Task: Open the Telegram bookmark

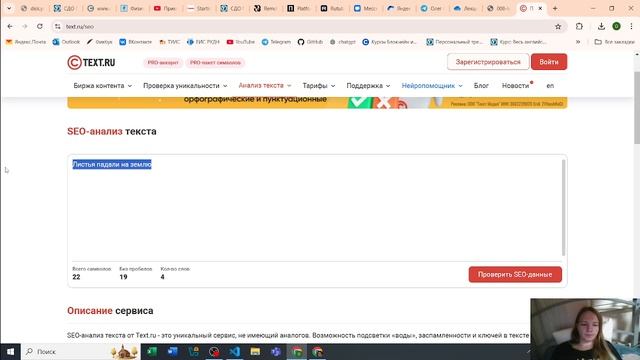Action: (276, 42)
